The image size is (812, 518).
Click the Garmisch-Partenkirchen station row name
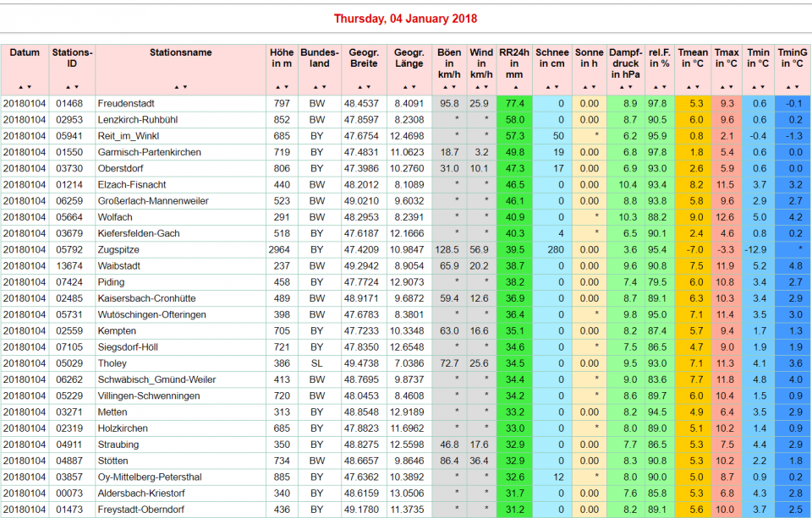(x=149, y=152)
